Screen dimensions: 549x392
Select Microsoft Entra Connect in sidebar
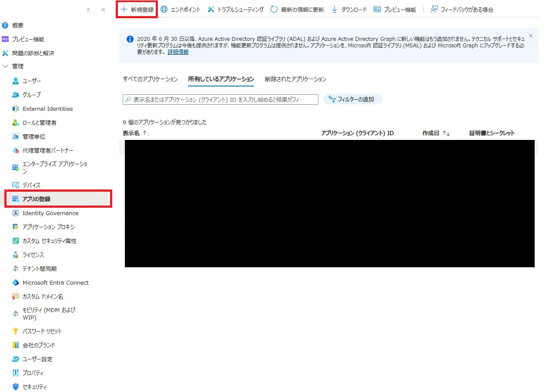[55, 282]
